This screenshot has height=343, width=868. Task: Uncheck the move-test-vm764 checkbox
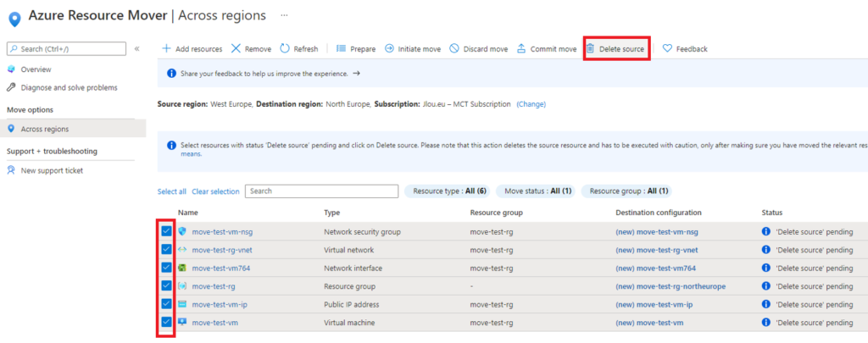pos(166,268)
